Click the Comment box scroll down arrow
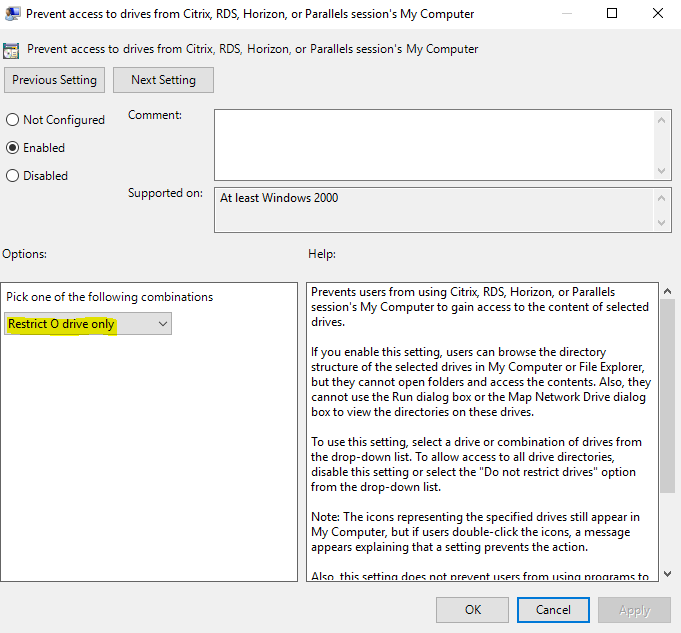The width and height of the screenshot is (681, 633). point(663,171)
